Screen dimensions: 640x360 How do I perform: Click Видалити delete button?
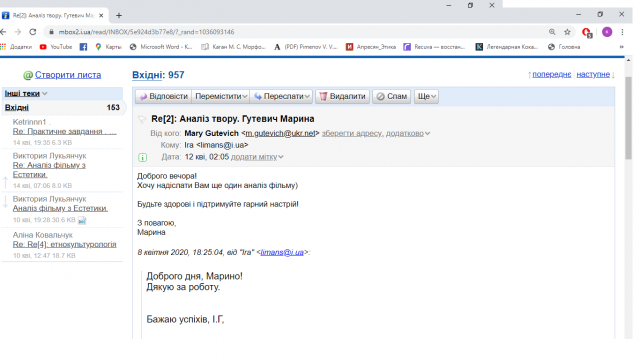(x=342, y=96)
